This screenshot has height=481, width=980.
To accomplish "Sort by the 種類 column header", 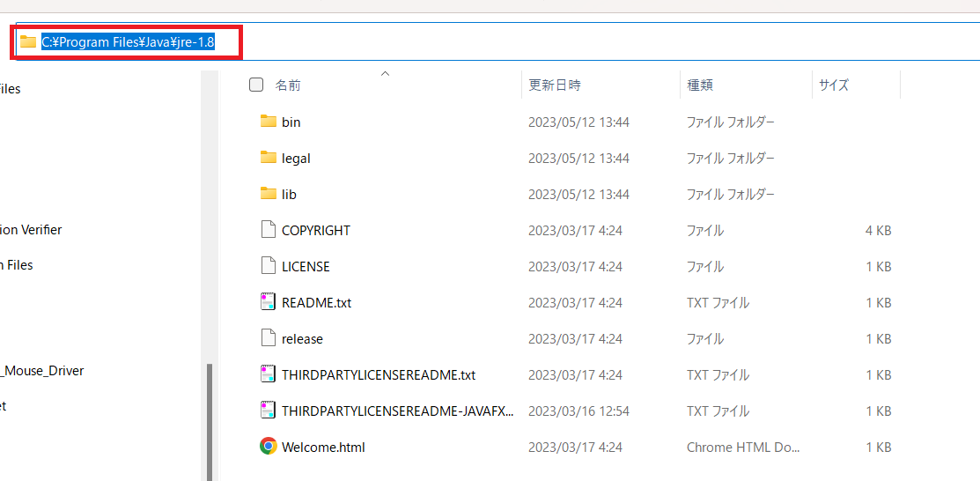I will [x=700, y=85].
